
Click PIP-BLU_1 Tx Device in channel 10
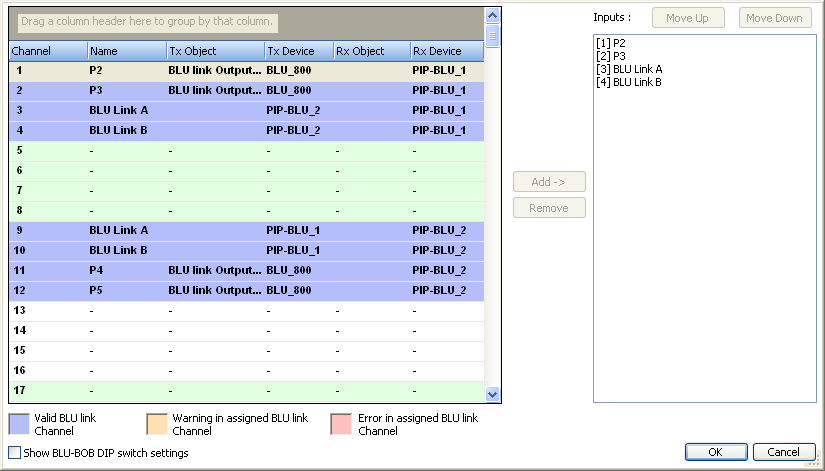293,250
